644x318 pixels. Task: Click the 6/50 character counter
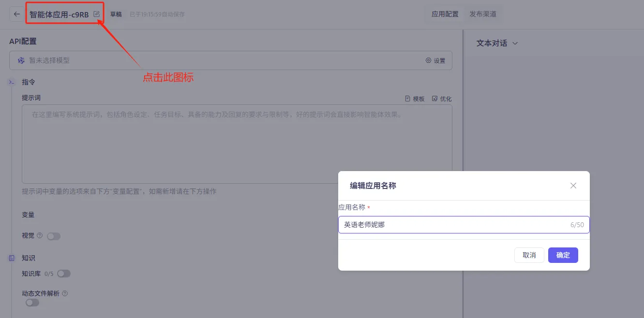coord(577,225)
